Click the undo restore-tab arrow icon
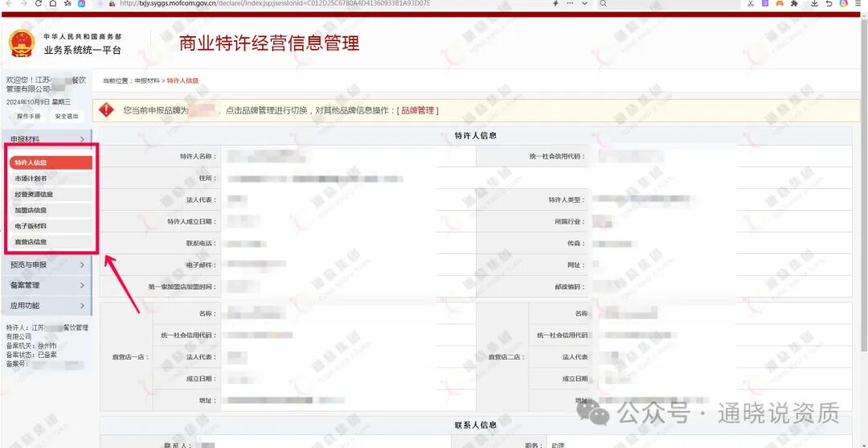The image size is (868, 448). click(829, 3)
